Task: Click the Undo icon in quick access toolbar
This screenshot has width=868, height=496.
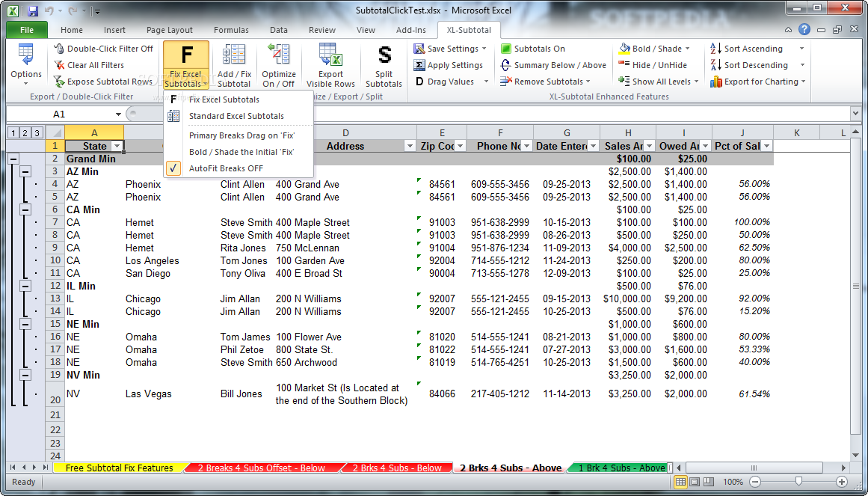Action: point(49,10)
